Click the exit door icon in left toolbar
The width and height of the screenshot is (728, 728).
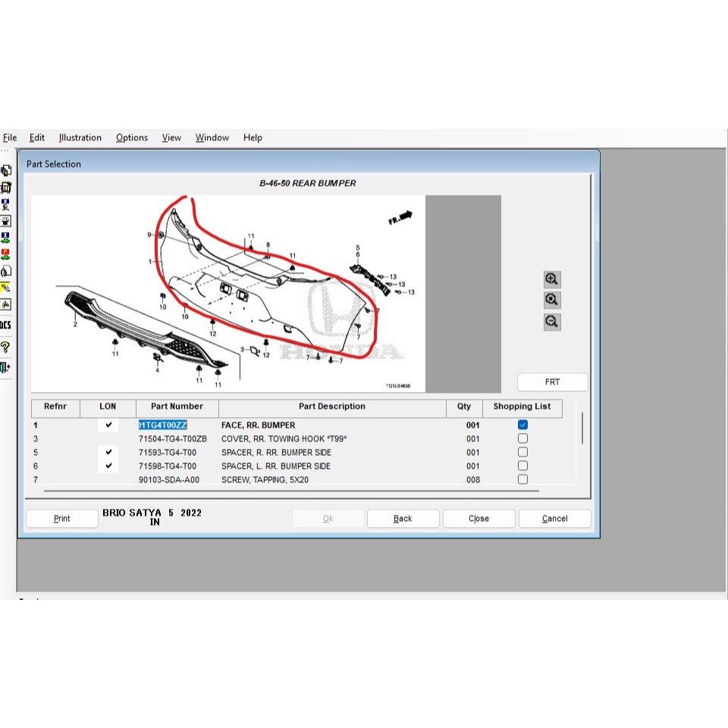pos(5,368)
